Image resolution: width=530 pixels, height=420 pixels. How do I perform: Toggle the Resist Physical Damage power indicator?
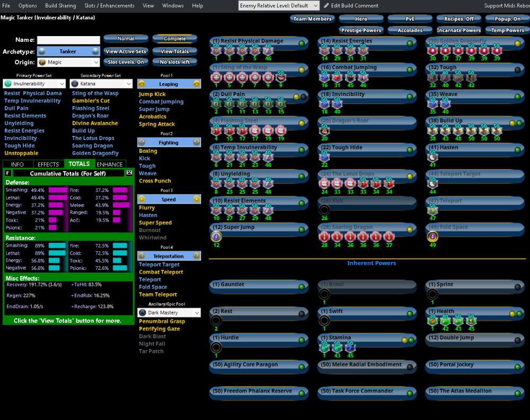click(302, 43)
